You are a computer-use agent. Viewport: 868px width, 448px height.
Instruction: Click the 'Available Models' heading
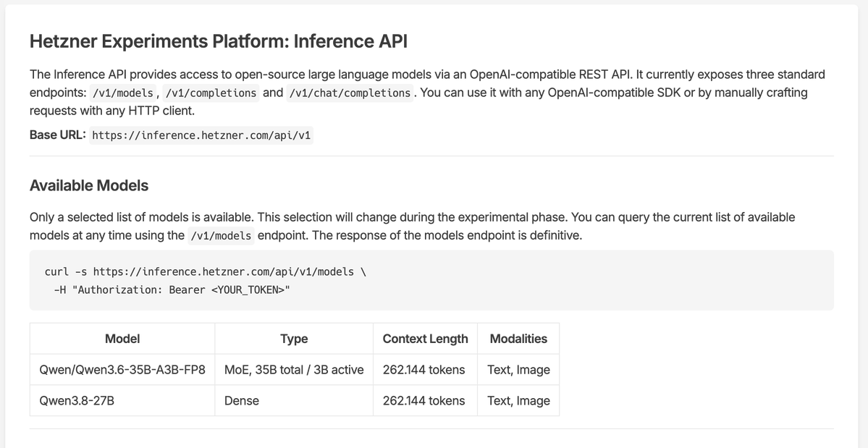[88, 185]
